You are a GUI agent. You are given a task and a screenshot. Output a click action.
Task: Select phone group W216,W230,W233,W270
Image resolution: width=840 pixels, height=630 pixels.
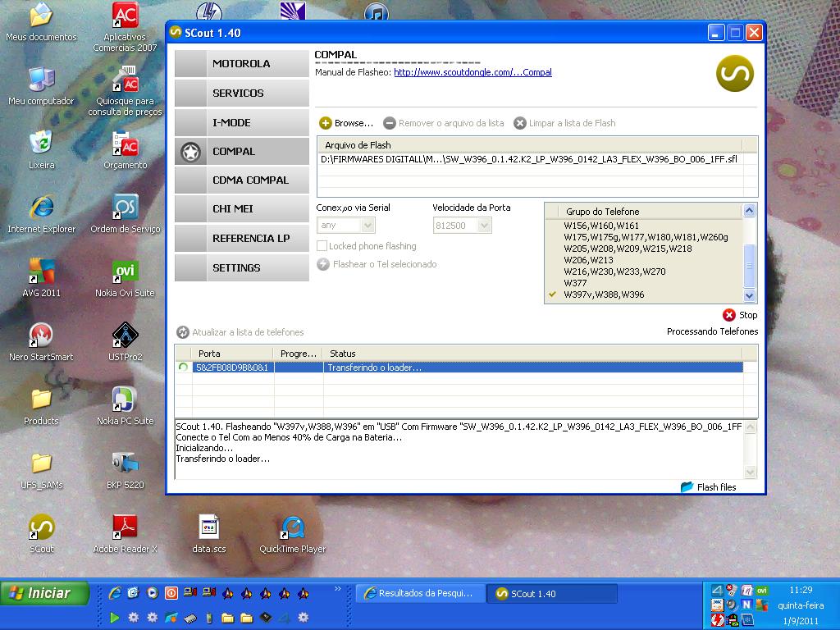[614, 272]
